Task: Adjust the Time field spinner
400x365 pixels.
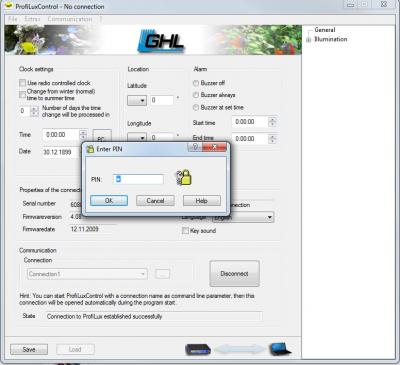Action: coord(83,135)
